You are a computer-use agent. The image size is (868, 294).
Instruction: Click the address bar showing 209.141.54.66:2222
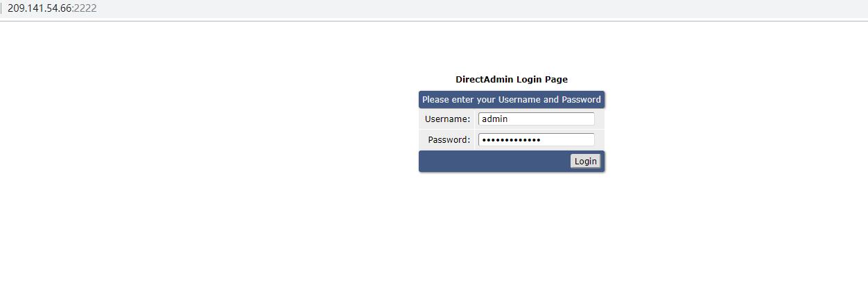[434, 8]
